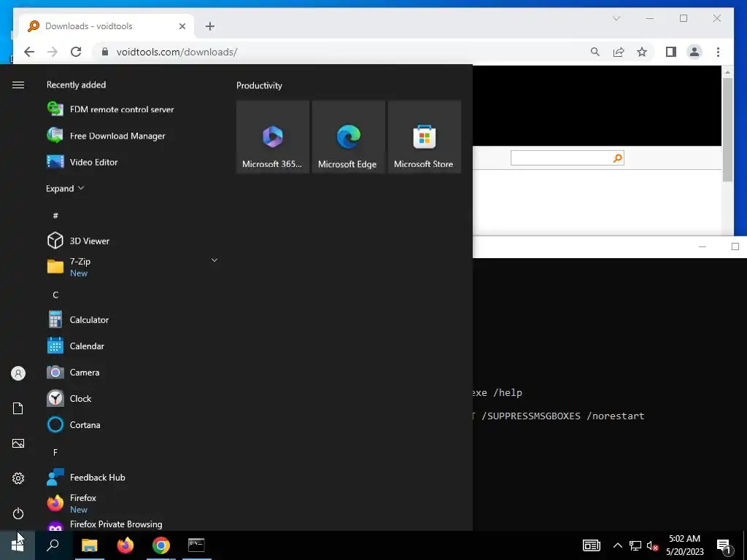Open the Calendar app
The height and width of the screenshot is (560, 747).
coord(75,346)
